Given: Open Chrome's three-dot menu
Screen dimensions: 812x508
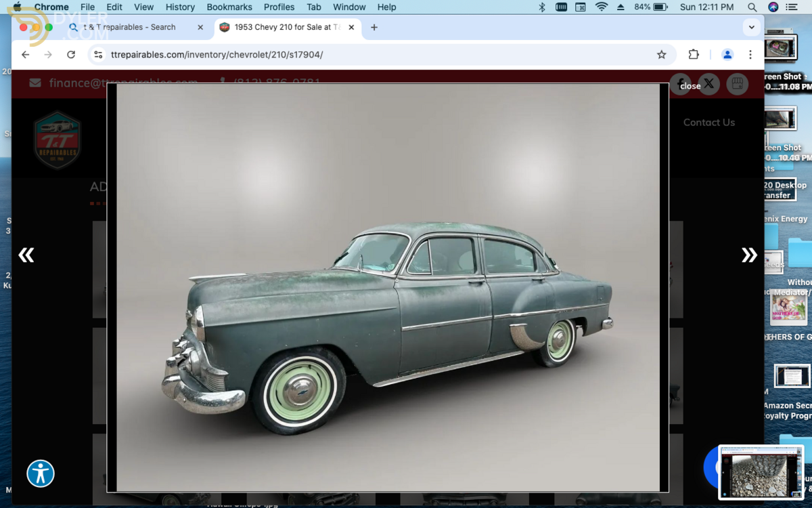Looking at the screenshot, I should pos(750,55).
